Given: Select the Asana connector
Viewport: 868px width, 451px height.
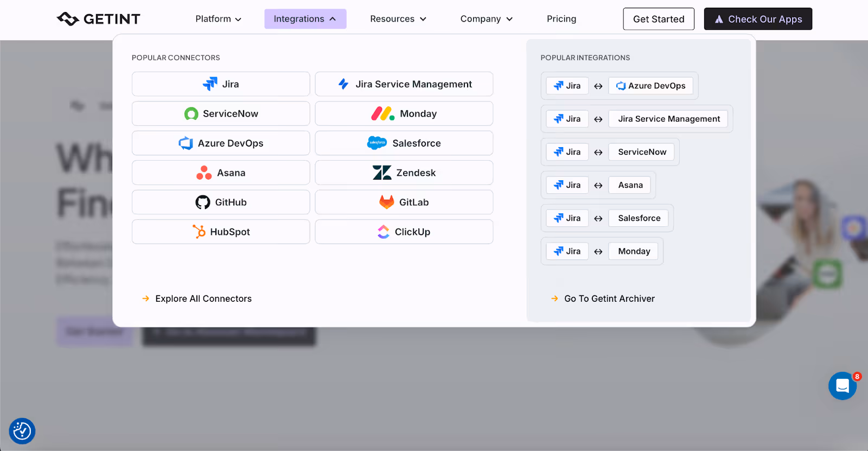Looking at the screenshot, I should 221,173.
